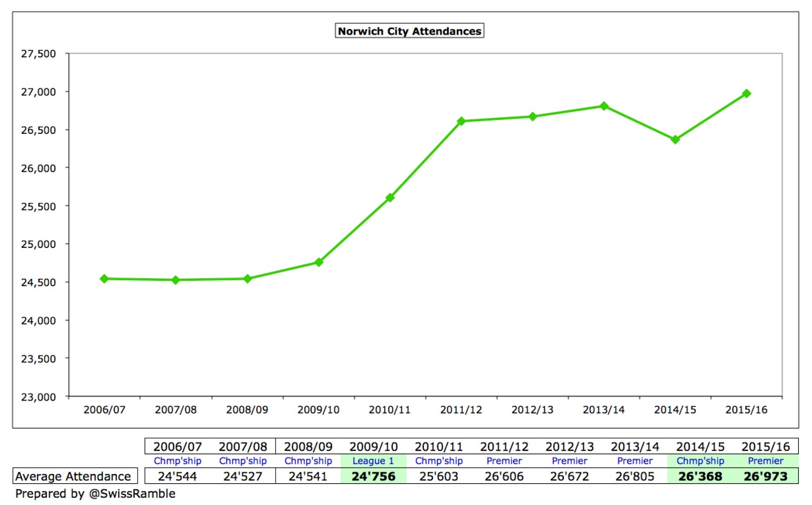Click the 23,000 y-axis label
The image size is (812, 505).
coord(38,397)
